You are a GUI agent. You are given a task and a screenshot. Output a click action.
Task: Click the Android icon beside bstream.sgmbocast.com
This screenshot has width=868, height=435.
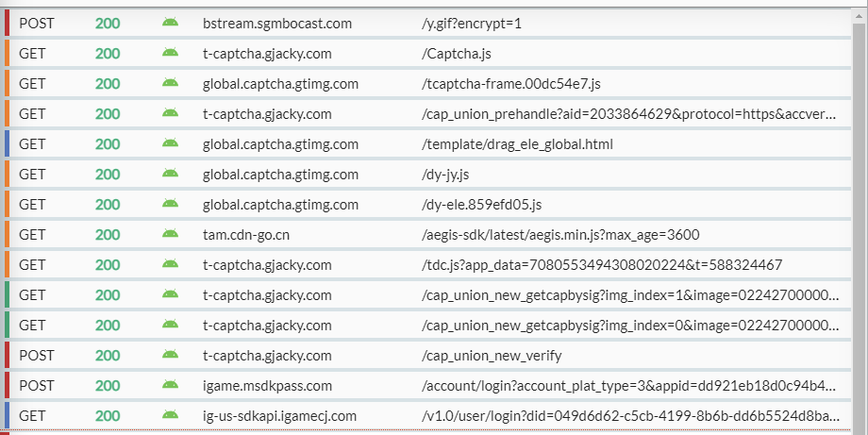tap(170, 24)
